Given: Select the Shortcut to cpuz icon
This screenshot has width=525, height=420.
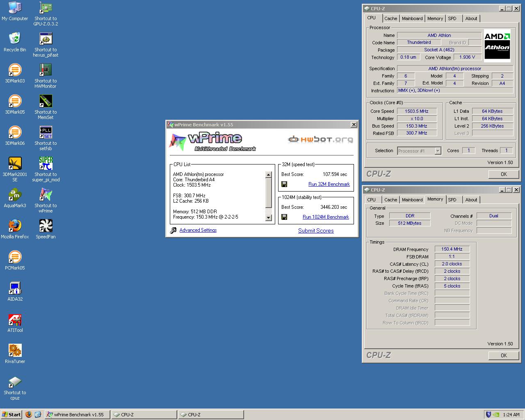Looking at the screenshot, I should (15, 388).
